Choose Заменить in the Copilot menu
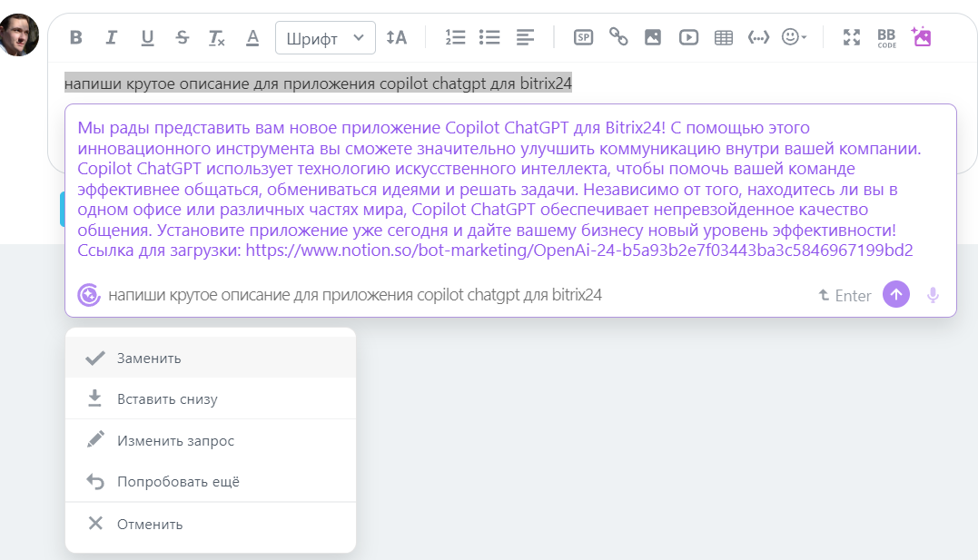Viewport: 978px width, 560px height. 149,358
